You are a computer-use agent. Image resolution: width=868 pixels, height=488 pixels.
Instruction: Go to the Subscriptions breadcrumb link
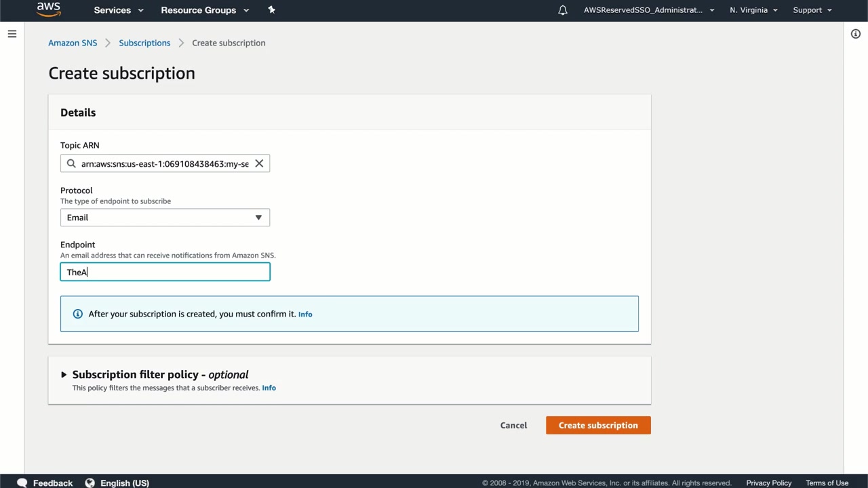click(144, 43)
